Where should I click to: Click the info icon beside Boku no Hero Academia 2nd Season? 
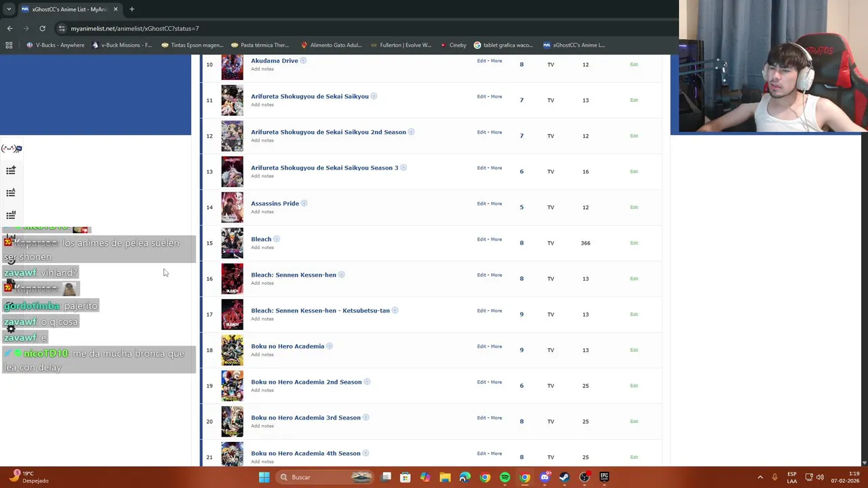click(367, 382)
